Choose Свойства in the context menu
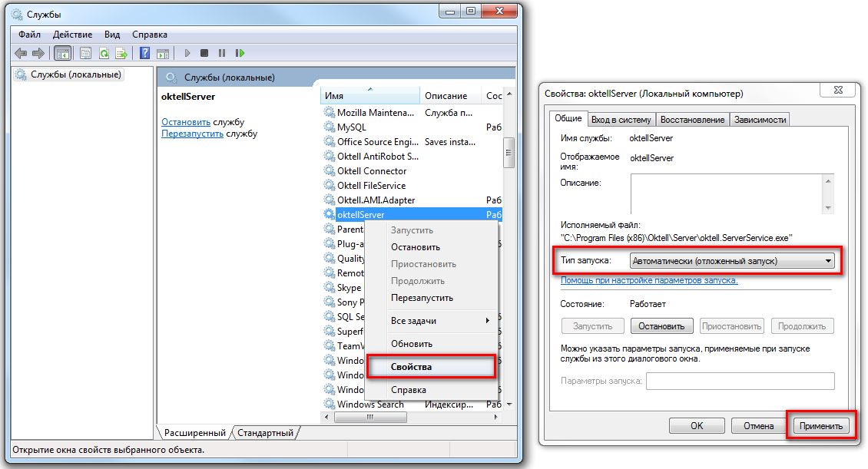This screenshot has width=868, height=469. [x=411, y=367]
